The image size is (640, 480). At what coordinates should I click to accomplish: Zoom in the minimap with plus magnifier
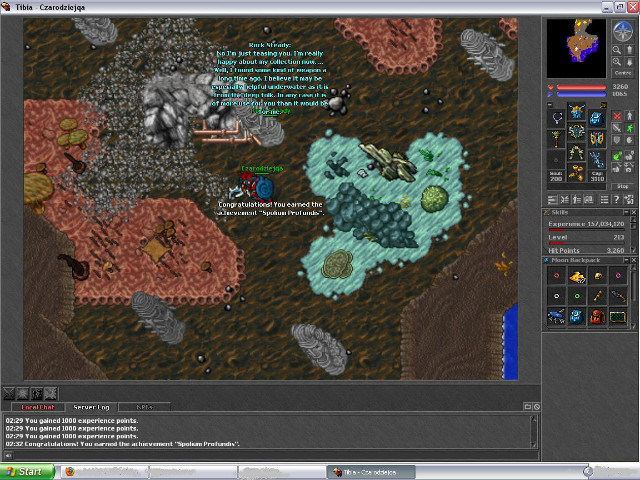point(617,62)
